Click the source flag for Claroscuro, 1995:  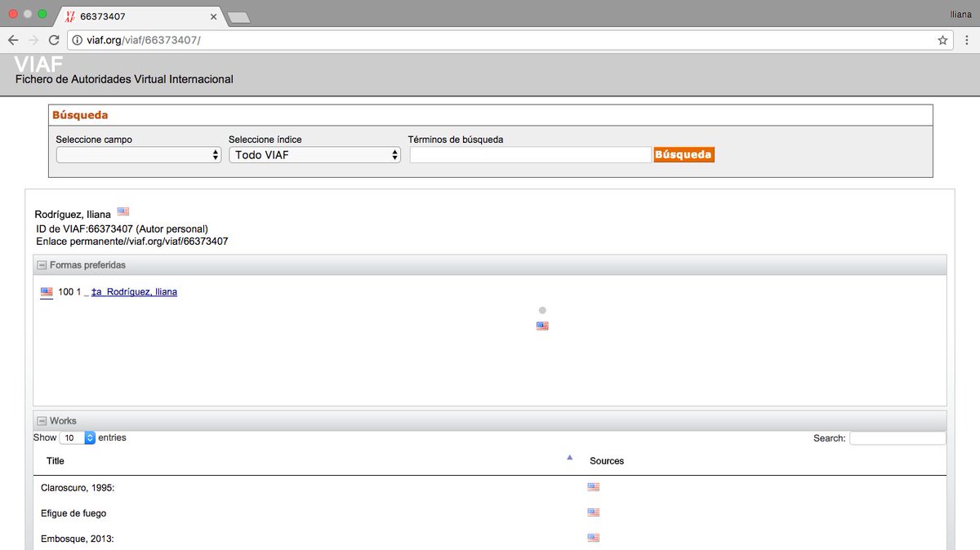click(594, 487)
